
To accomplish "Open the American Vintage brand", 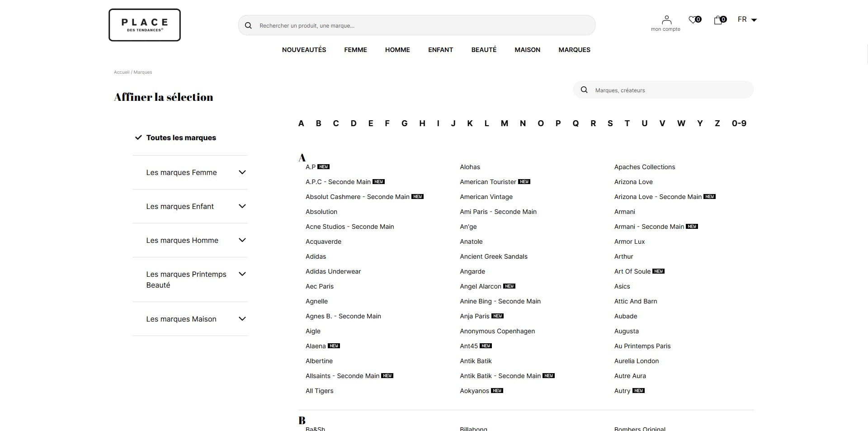I will (x=486, y=197).
